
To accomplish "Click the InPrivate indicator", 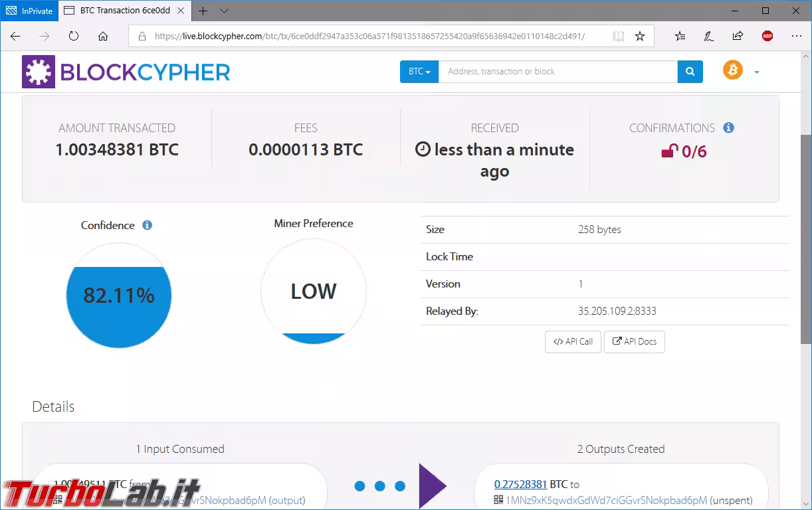I will (29, 11).
